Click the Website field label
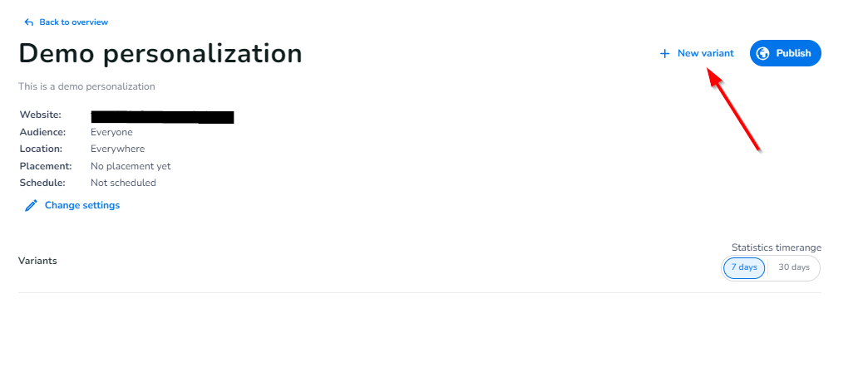868x372 pixels. coord(40,115)
